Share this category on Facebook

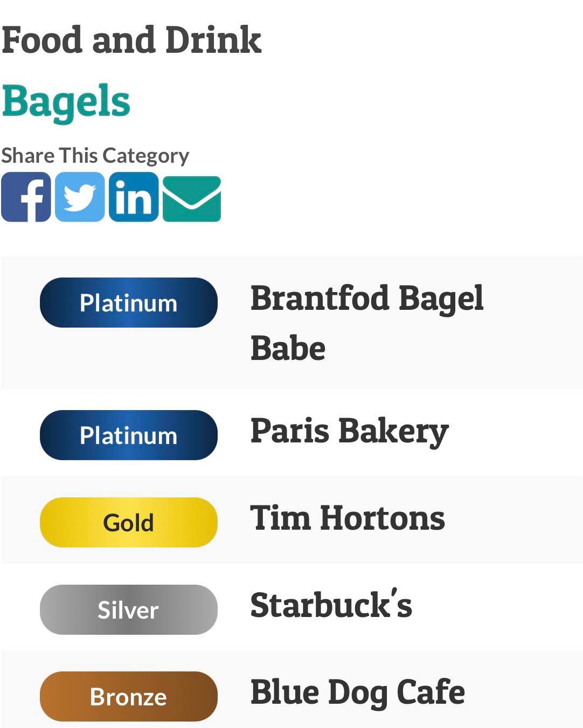[26, 197]
